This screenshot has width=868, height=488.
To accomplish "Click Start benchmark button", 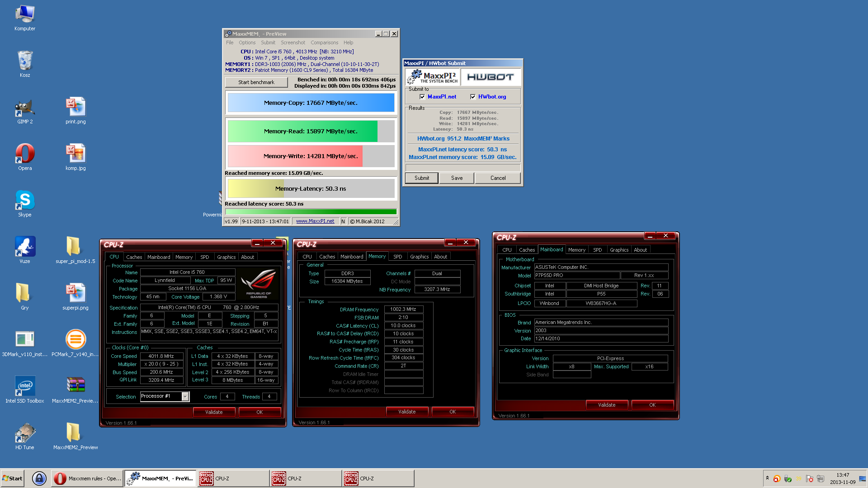I will (256, 82).
